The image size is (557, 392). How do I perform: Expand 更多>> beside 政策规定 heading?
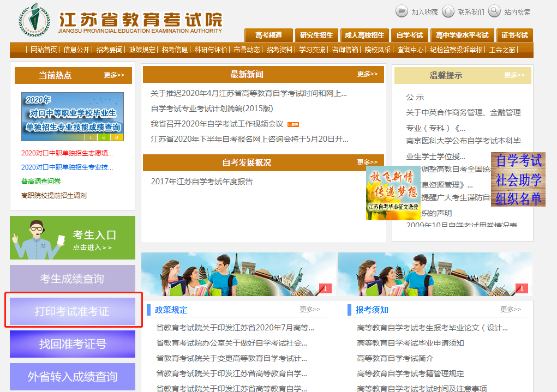310,309
